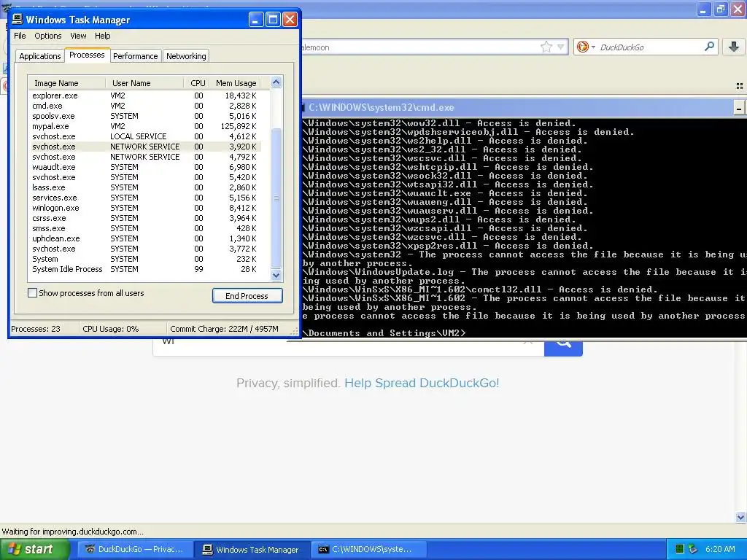
Task: Open the browser downloads arrow button
Action: click(x=734, y=47)
